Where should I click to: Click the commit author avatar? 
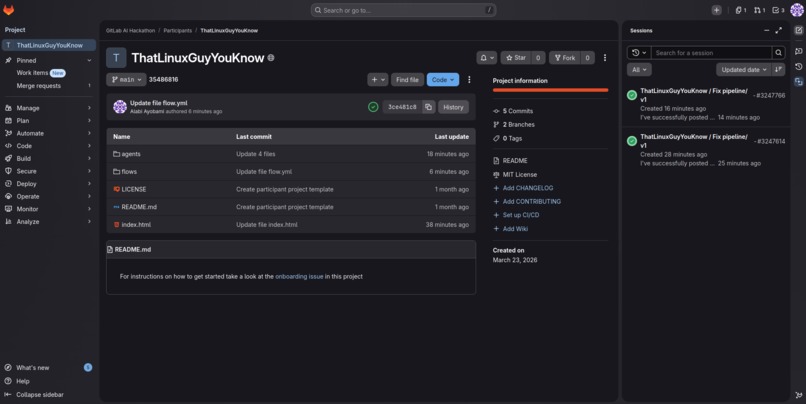120,107
